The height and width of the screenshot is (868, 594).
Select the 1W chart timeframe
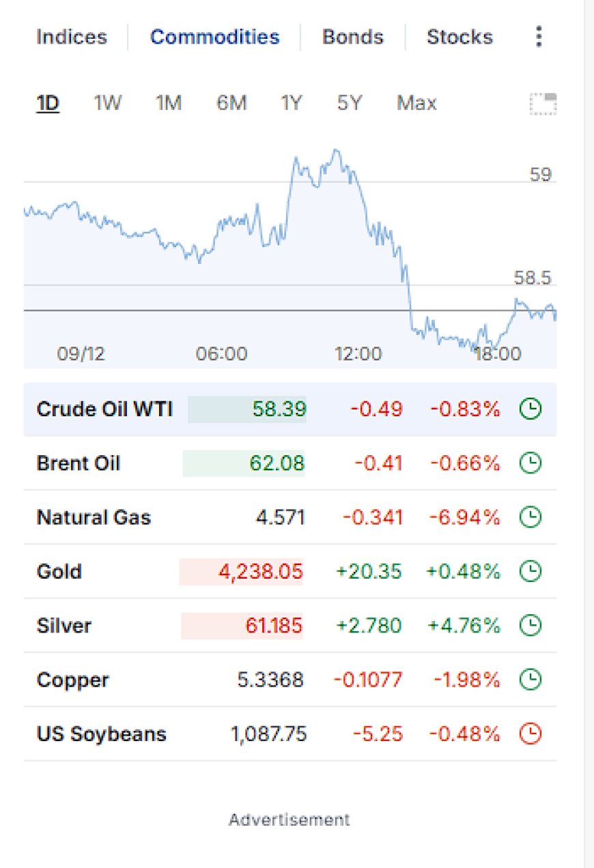coord(107,104)
